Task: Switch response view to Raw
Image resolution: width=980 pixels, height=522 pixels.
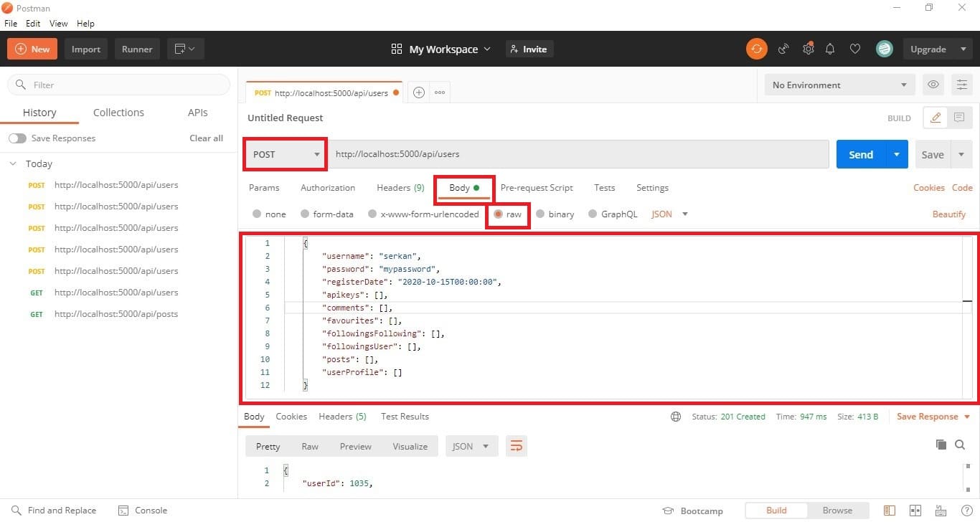Action: tap(310, 446)
